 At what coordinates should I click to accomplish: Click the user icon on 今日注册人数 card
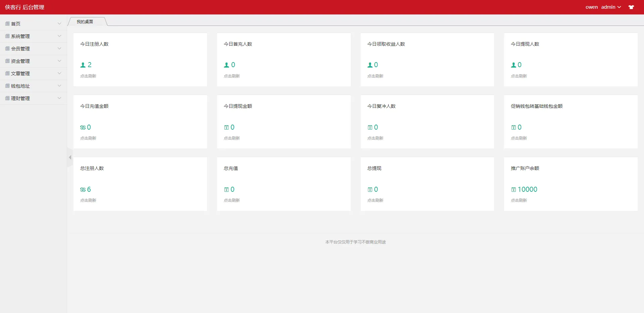tap(82, 65)
